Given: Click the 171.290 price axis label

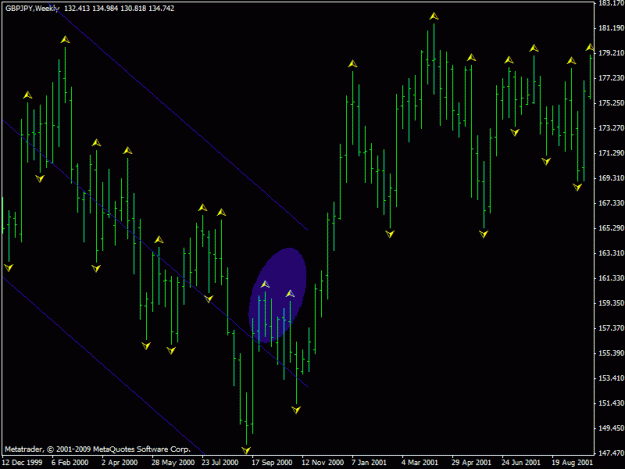Looking at the screenshot, I should (x=611, y=153).
